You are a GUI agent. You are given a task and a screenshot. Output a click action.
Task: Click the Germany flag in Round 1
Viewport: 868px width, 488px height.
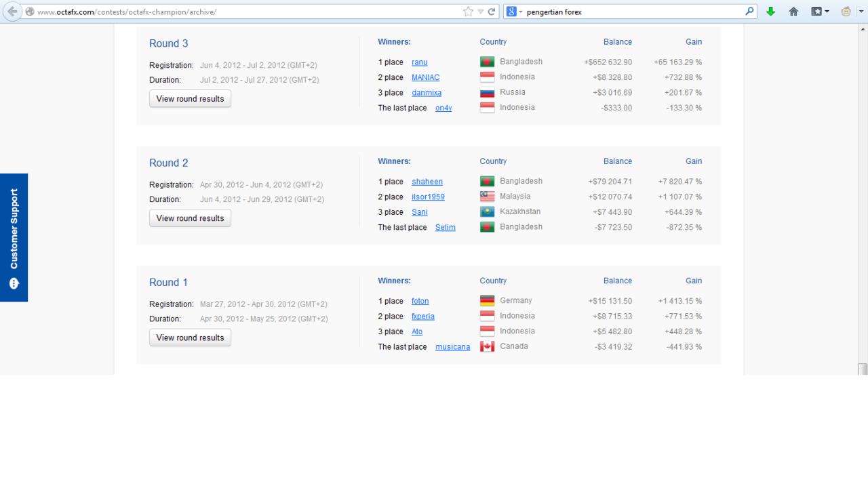coord(487,300)
